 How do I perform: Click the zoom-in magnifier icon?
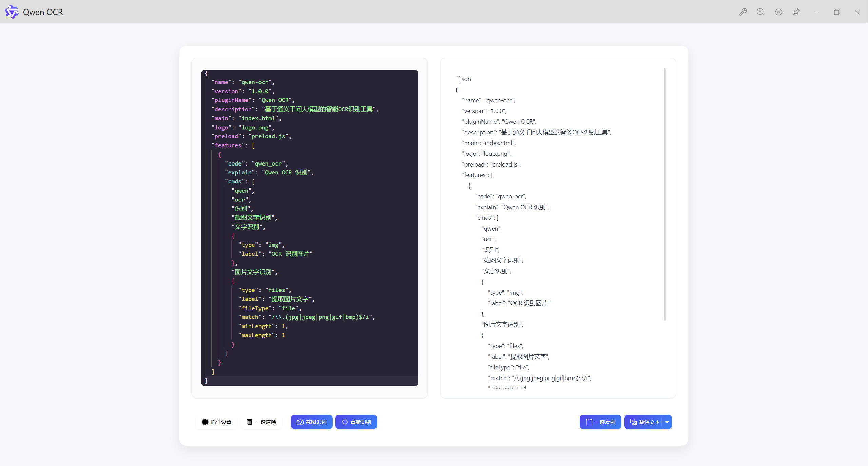coord(760,12)
